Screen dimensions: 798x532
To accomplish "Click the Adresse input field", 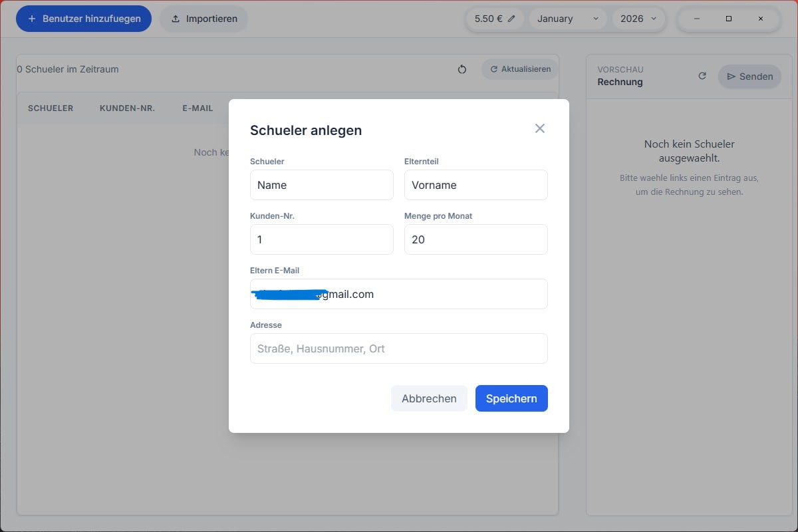I will 399,348.
